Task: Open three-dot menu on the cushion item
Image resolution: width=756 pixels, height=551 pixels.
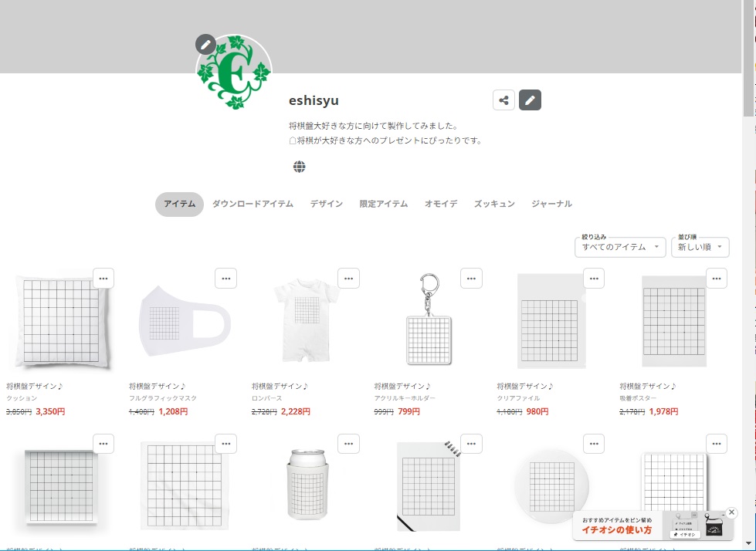Action: (103, 279)
